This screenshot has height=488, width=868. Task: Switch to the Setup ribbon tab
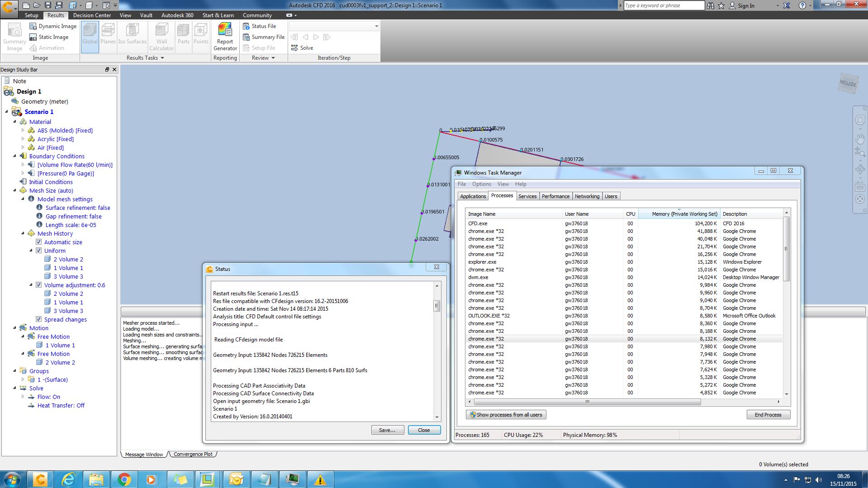coord(32,15)
